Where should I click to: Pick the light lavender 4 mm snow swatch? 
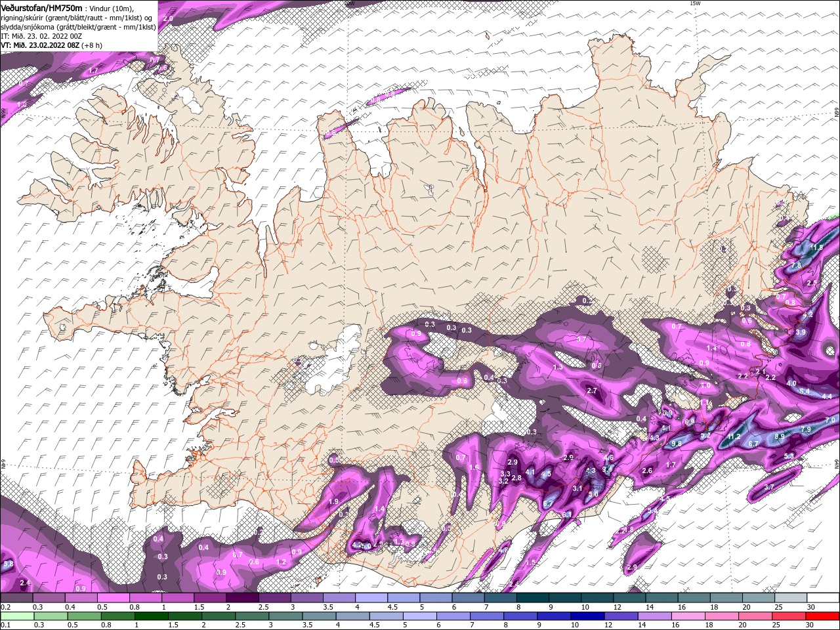tap(371, 598)
